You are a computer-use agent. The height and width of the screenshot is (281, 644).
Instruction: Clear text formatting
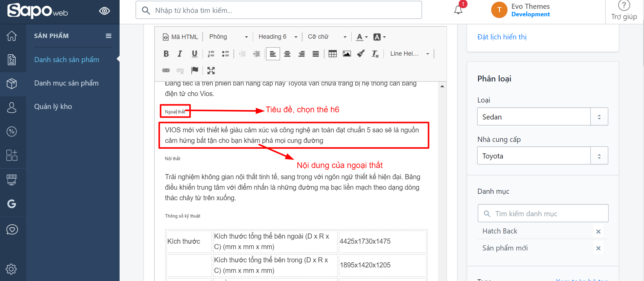[375, 54]
